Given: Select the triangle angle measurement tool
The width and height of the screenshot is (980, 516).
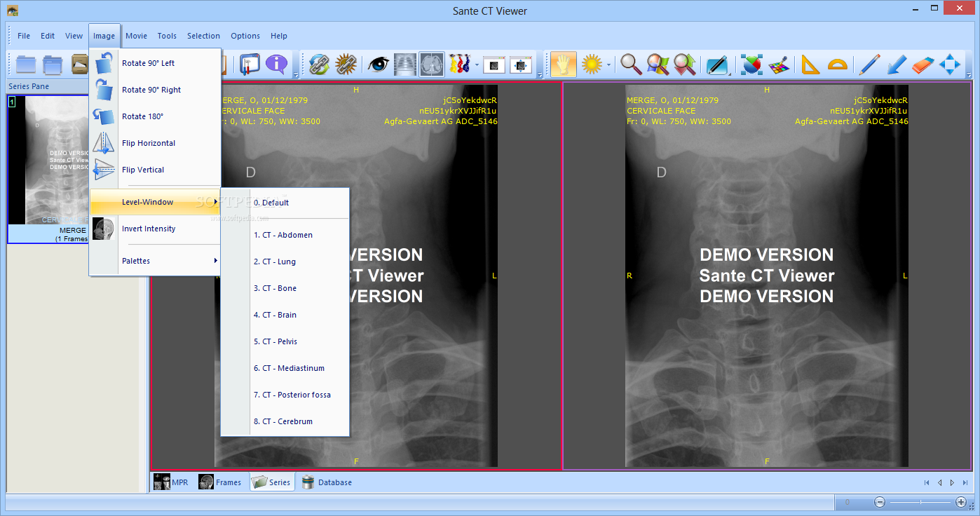Looking at the screenshot, I should (810, 64).
